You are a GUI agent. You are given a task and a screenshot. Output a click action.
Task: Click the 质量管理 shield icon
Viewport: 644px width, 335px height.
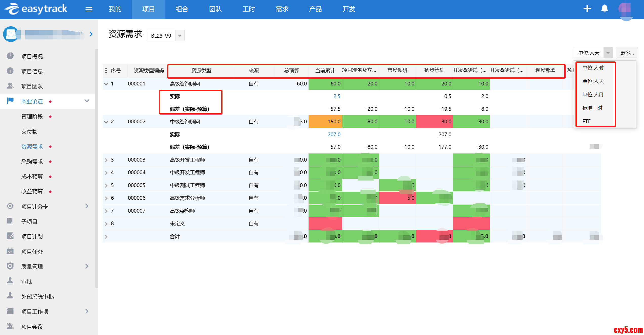click(x=10, y=266)
